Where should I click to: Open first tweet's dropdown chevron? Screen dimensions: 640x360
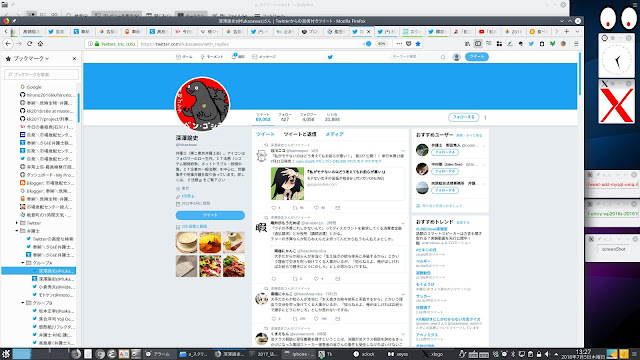(403, 151)
